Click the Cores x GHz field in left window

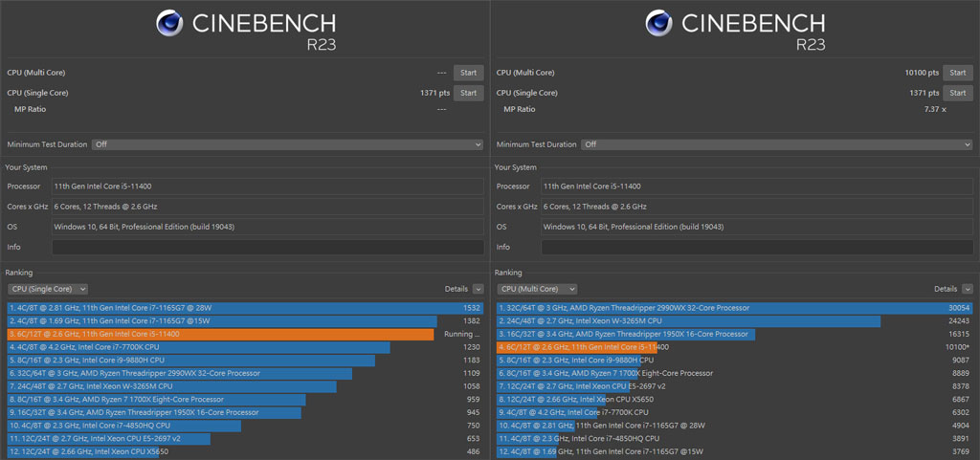coord(268,206)
